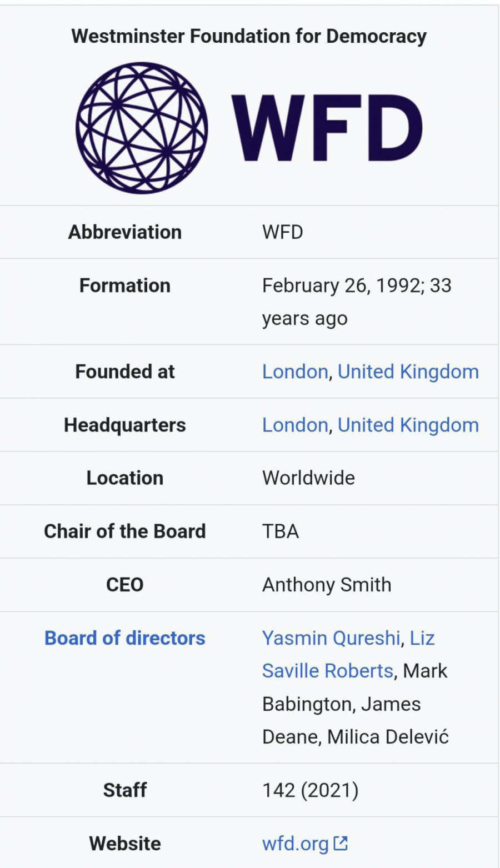This screenshot has height=868, width=500.
Task: Click the Abbreviation row label
Action: click(125, 232)
